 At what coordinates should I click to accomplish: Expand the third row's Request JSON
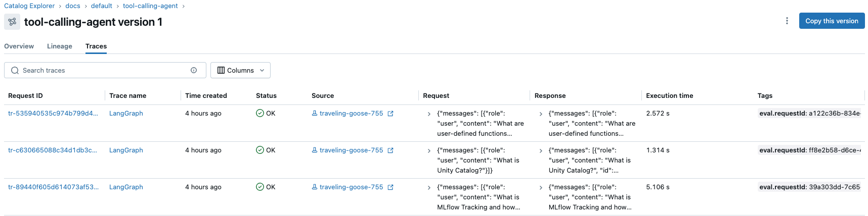coord(429,188)
